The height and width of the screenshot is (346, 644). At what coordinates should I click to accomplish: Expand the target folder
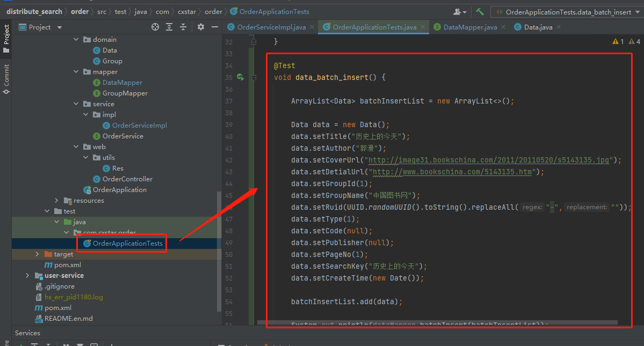(x=37, y=254)
